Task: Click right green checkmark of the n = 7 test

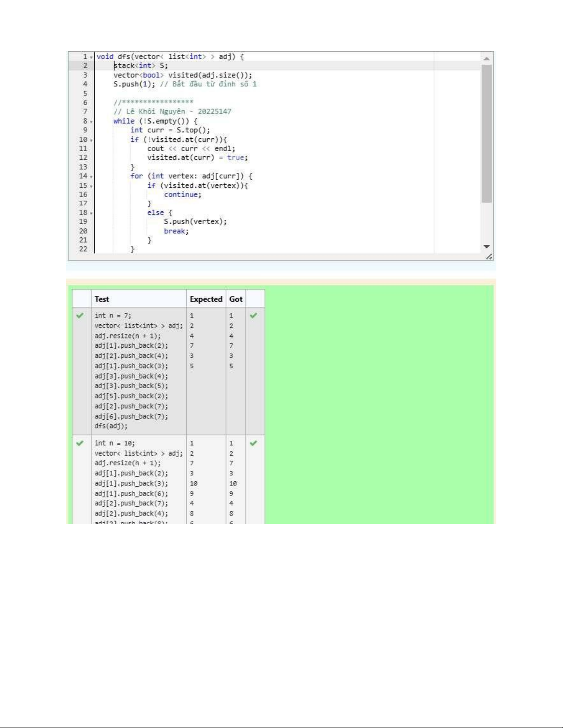Action: pyautogui.click(x=254, y=316)
